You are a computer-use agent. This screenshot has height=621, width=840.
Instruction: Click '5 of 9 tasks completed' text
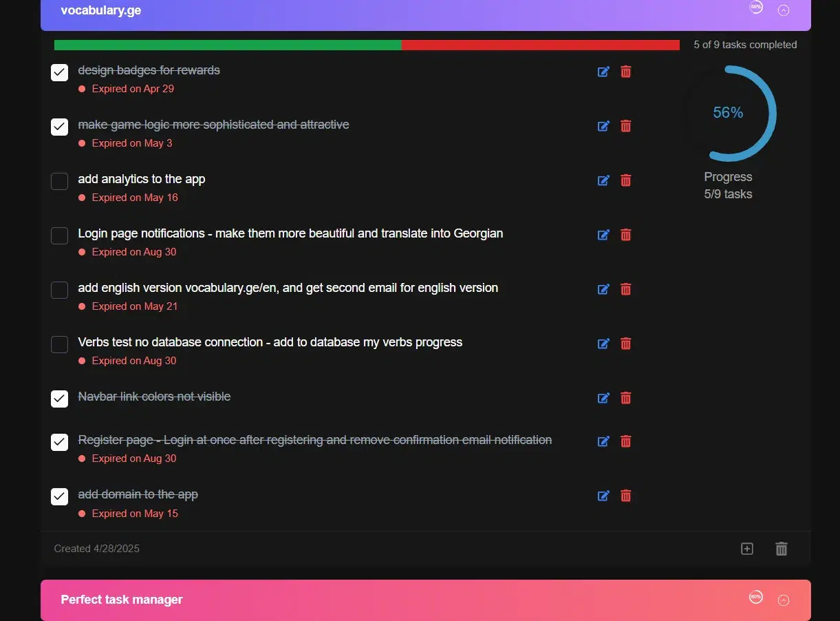coord(745,45)
